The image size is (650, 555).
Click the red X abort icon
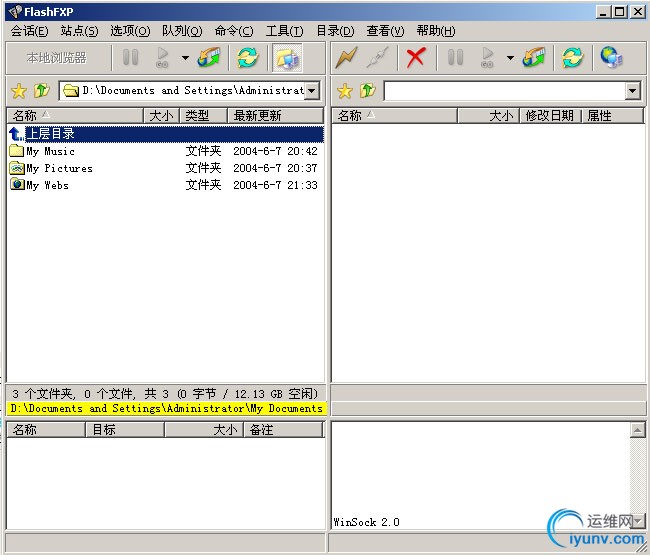pyautogui.click(x=416, y=58)
